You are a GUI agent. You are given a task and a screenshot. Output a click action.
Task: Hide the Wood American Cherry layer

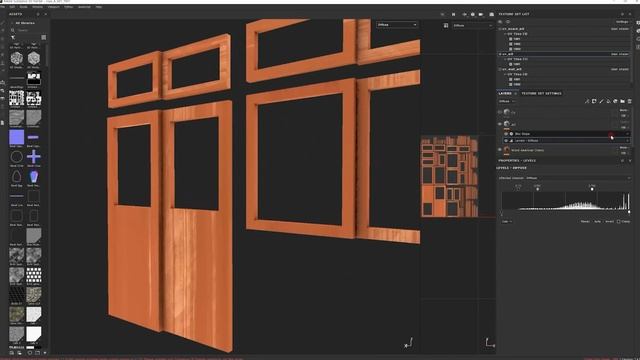click(x=500, y=150)
